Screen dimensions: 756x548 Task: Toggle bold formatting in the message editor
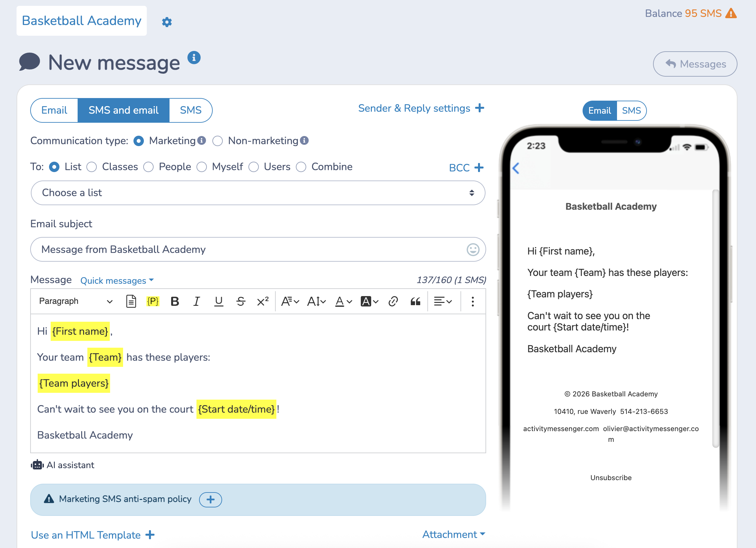[175, 301]
